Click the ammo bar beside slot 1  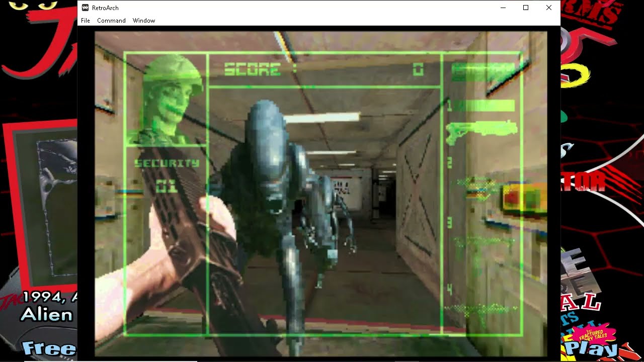tap(485, 106)
